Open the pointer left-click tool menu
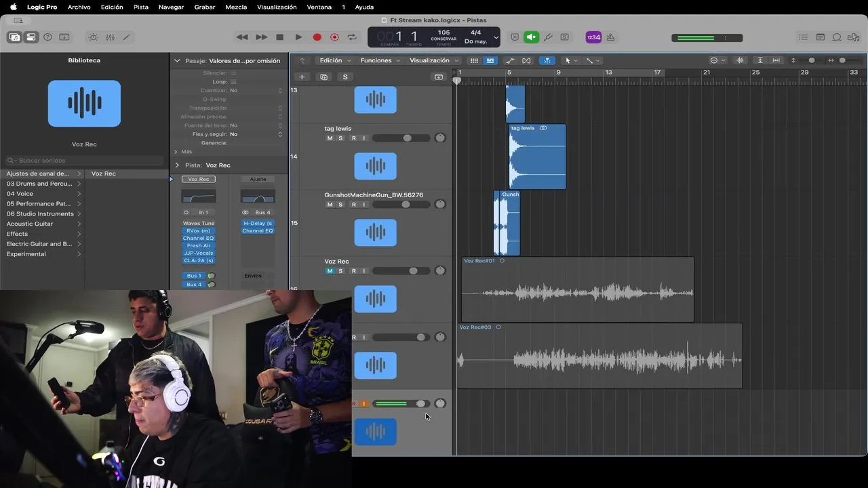The height and width of the screenshot is (488, 868). (571, 60)
